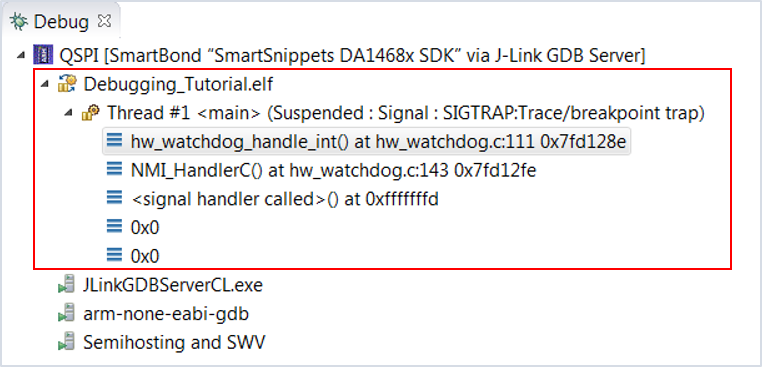
Task: Click the Semihosting and SWV process icon
Action: [66, 342]
